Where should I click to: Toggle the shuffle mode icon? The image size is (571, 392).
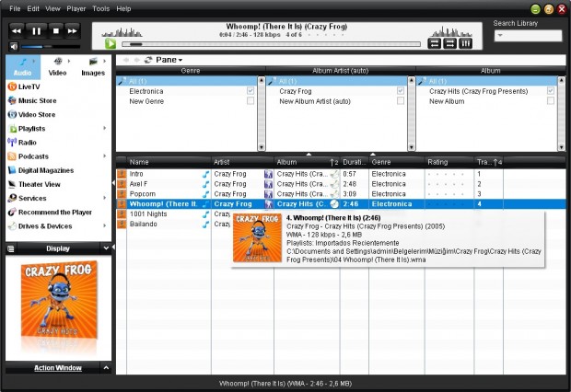pos(449,43)
